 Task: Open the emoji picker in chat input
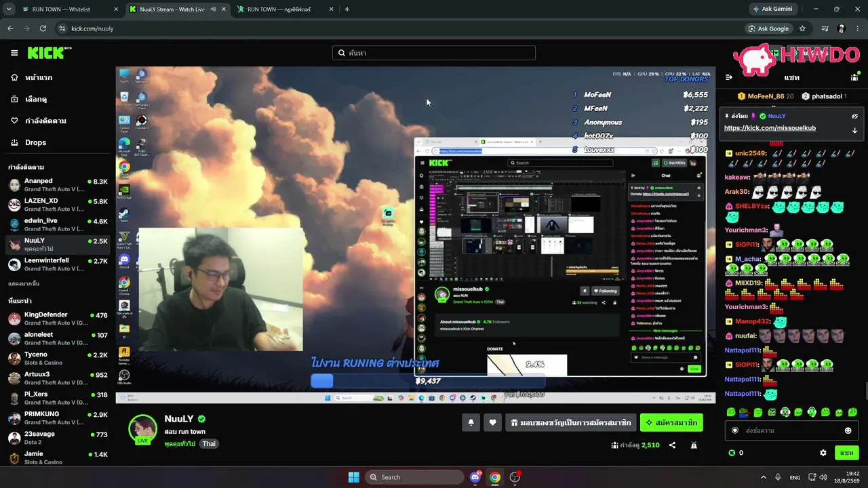848,430
